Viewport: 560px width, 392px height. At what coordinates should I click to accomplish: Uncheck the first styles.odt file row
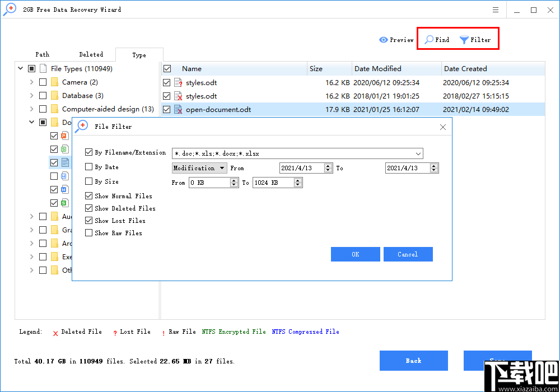pos(165,82)
